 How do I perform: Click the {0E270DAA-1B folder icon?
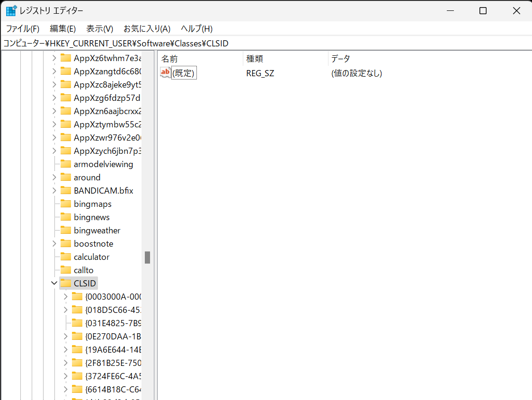click(x=77, y=336)
